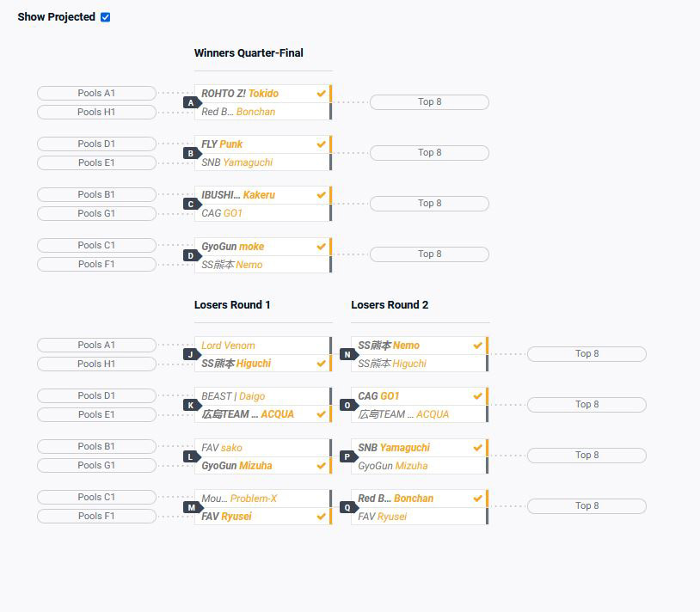Click match Q badge near Red B… Bonchan
Image resolution: width=700 pixels, height=612 pixels.
coord(347,507)
